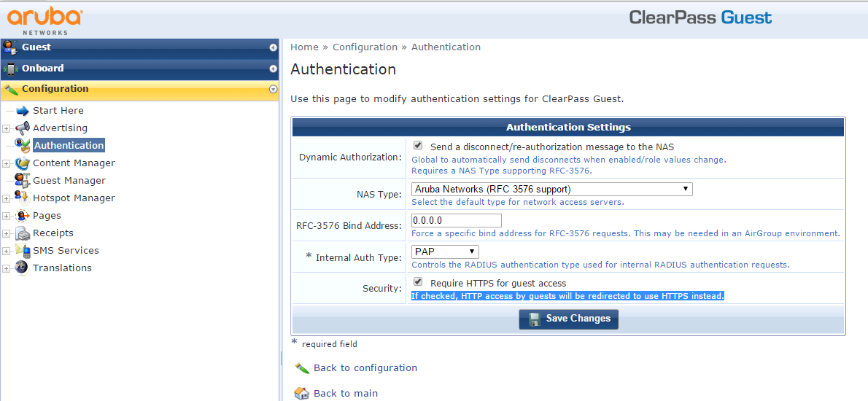Open the Guest navigation section

[139, 47]
